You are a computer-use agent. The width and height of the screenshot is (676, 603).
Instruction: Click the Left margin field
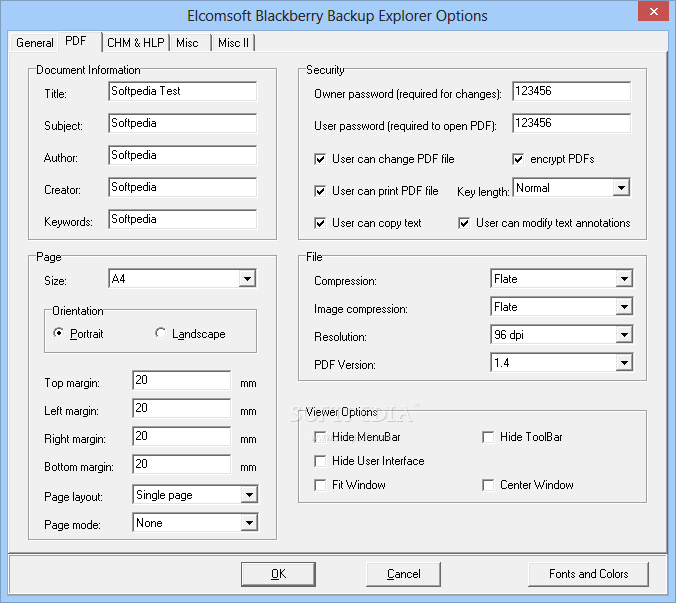182,408
